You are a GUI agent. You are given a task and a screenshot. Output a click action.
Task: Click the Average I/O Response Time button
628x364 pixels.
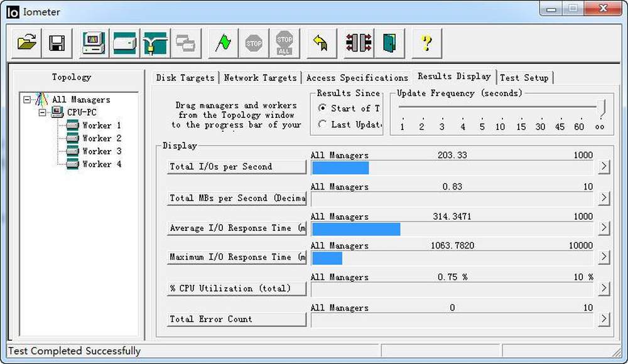point(236,228)
